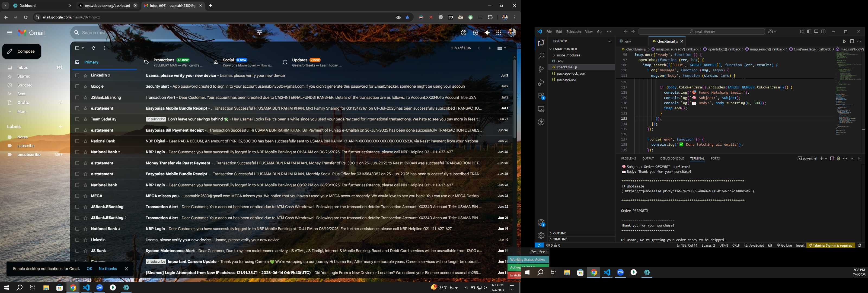Click Go Live in VS Code status bar
Screen dimensions: 868x293
click(x=784, y=246)
